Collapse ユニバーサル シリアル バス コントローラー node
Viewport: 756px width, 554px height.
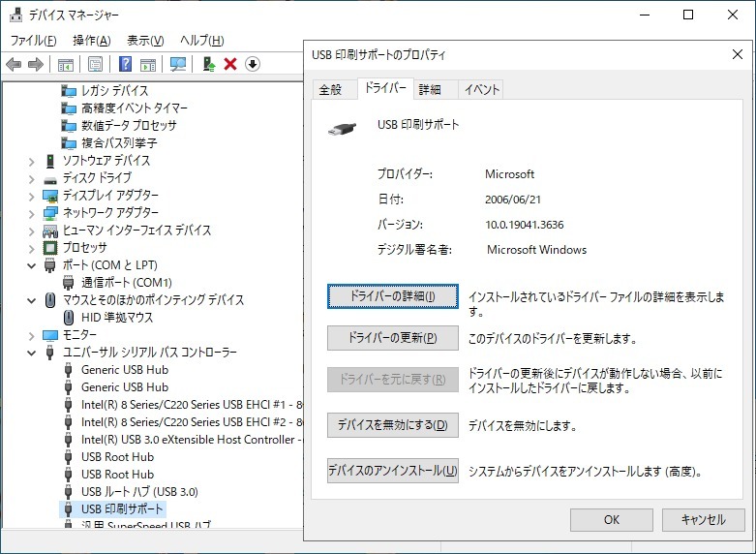point(31,354)
